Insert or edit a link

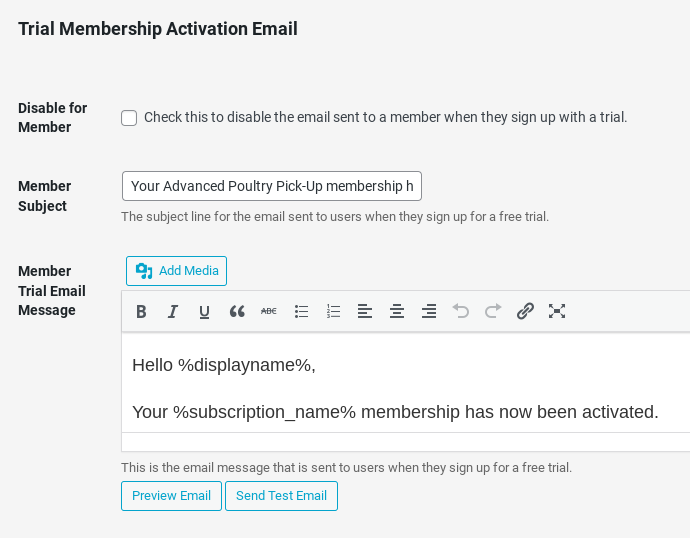tap(525, 311)
